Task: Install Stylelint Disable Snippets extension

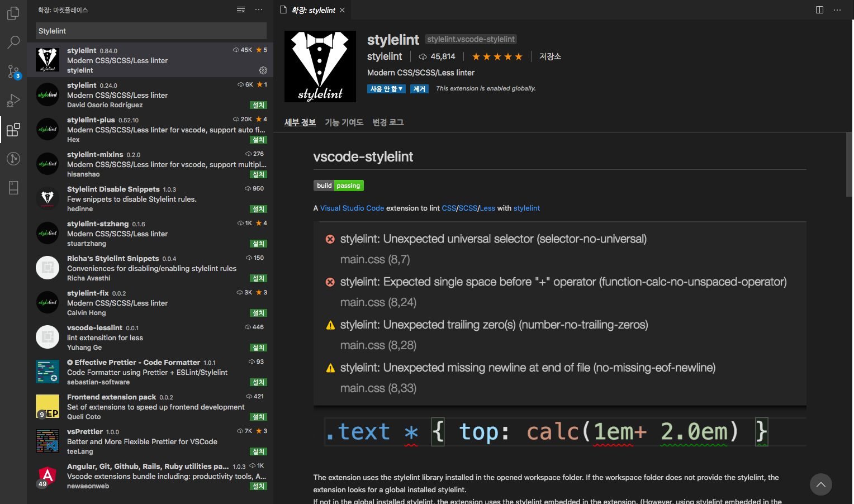Action: click(259, 209)
